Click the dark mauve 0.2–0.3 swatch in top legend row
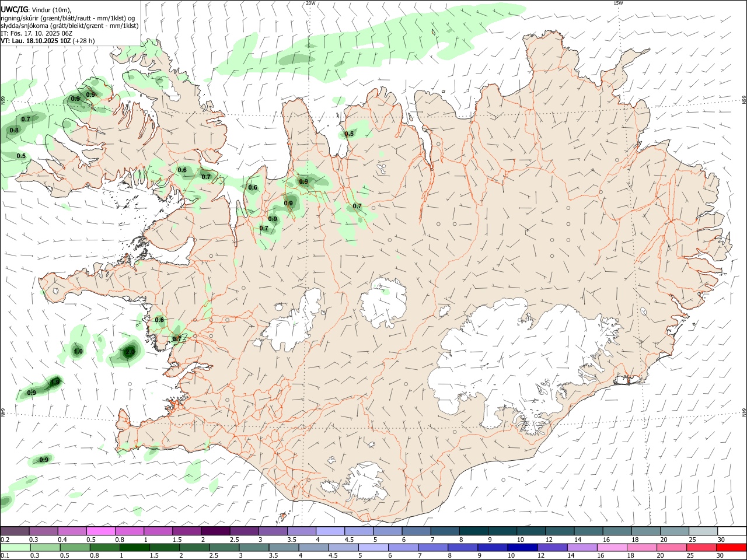Viewport: 747px width, 560px height. coord(16,531)
